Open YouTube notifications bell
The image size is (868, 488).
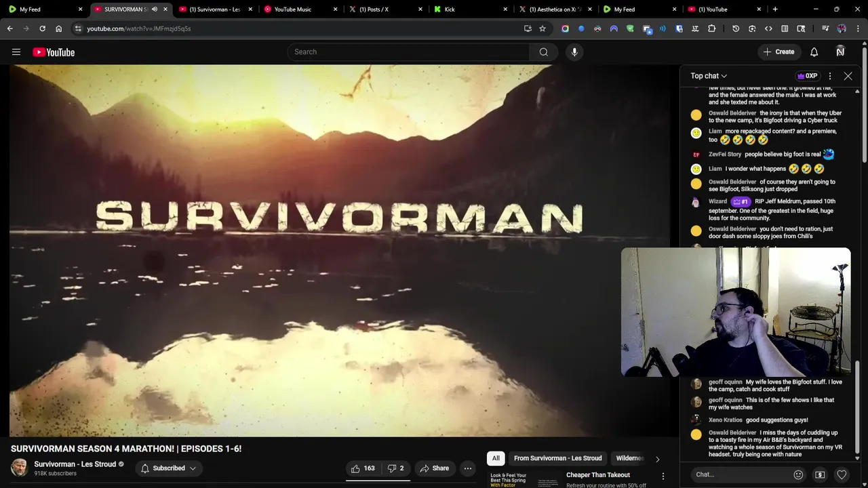click(814, 52)
